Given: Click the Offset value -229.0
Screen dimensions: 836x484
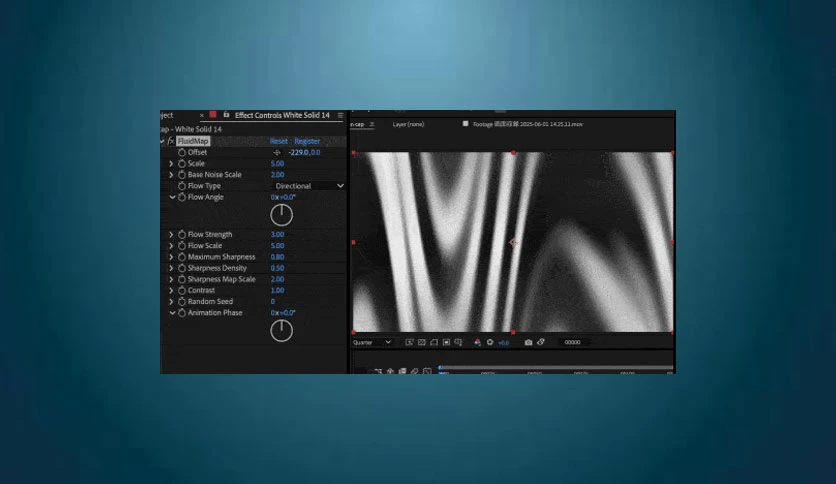Looking at the screenshot, I should click(299, 152).
